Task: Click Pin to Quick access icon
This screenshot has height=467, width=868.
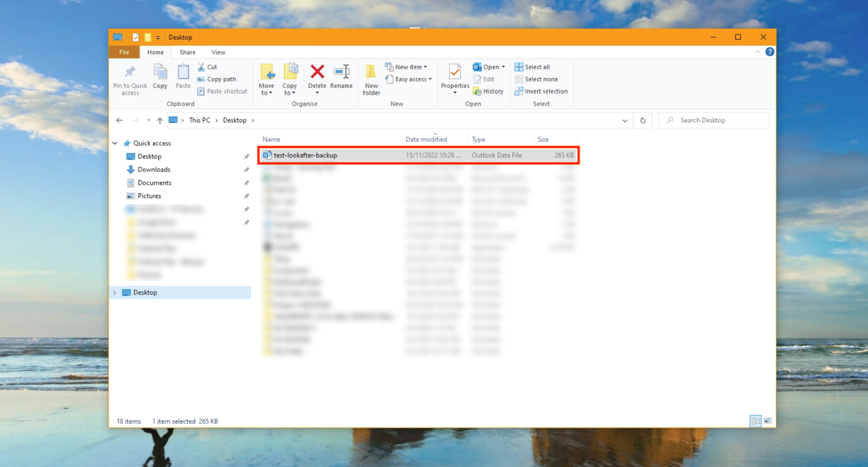Action: coord(130,72)
